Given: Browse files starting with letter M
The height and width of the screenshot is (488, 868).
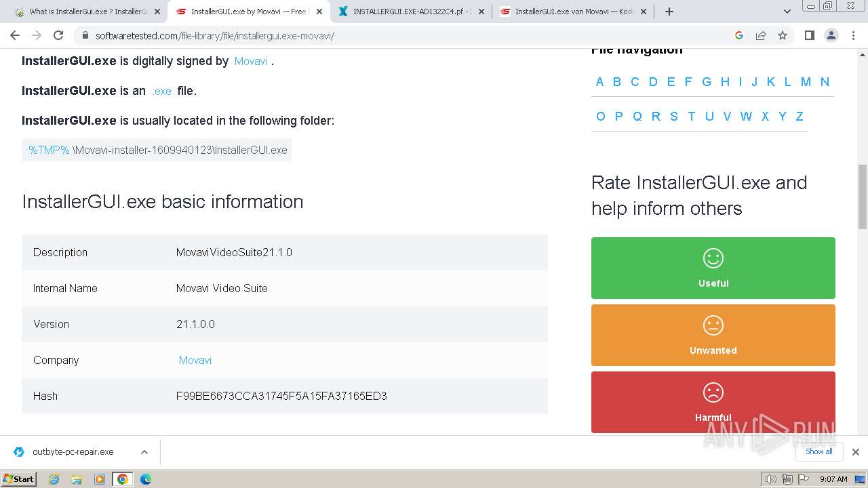Looking at the screenshot, I should point(806,82).
